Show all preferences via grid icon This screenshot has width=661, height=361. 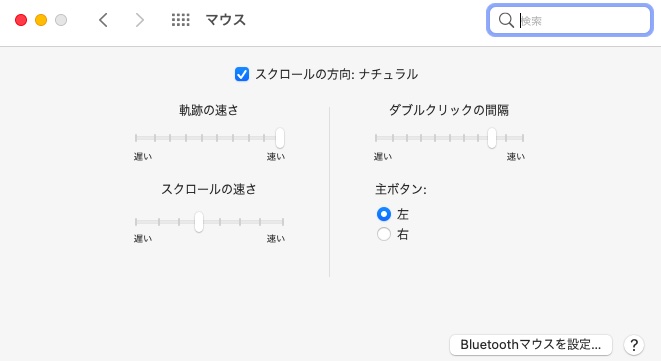180,20
